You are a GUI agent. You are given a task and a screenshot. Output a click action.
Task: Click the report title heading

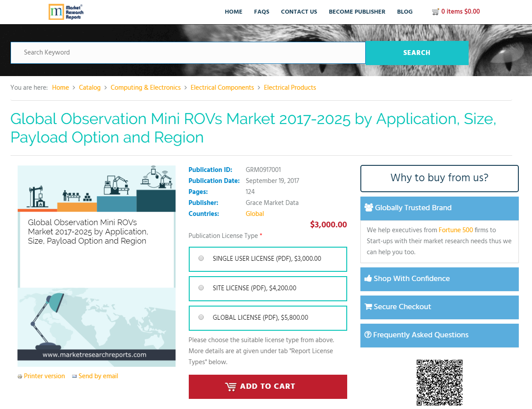coord(253,128)
